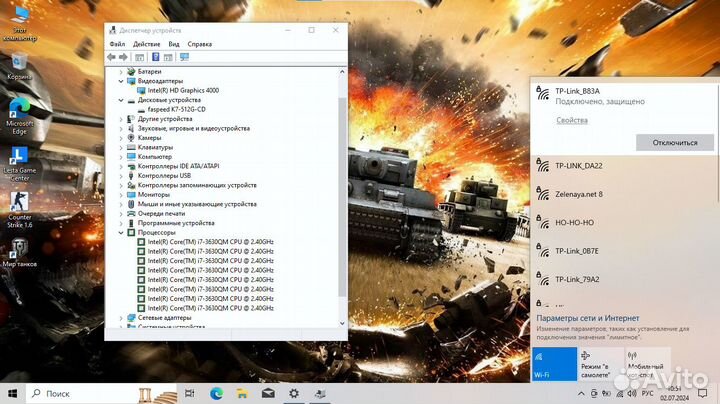This screenshot has width=720, height=404.
Task: Click the network tray icon
Action: (619, 393)
